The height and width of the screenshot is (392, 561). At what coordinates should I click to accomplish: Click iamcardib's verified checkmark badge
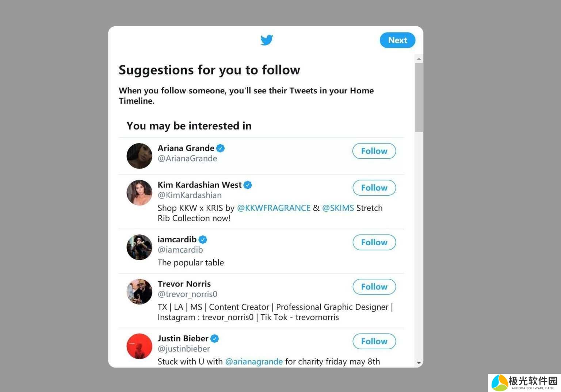pyautogui.click(x=203, y=240)
